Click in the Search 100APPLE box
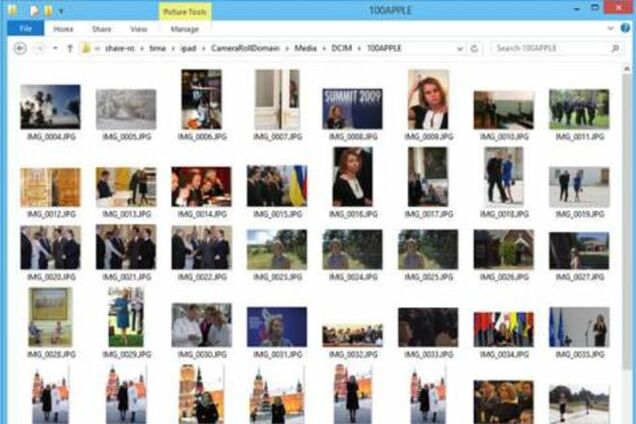 (550, 48)
